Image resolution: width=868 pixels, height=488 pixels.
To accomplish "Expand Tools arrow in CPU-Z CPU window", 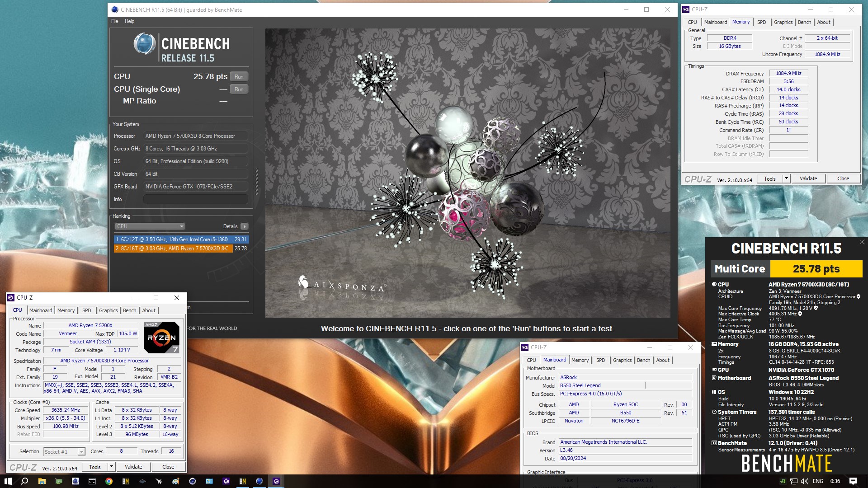I will click(x=111, y=466).
